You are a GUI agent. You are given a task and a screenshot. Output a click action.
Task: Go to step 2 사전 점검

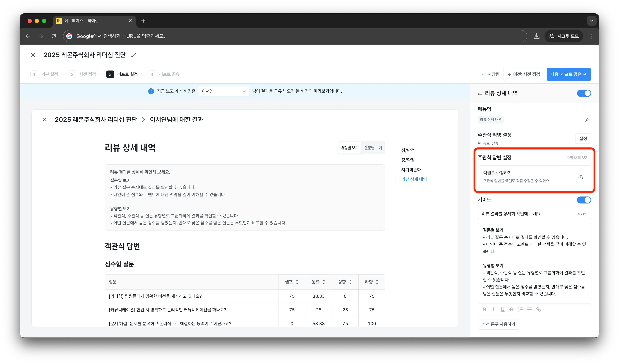[x=82, y=74]
